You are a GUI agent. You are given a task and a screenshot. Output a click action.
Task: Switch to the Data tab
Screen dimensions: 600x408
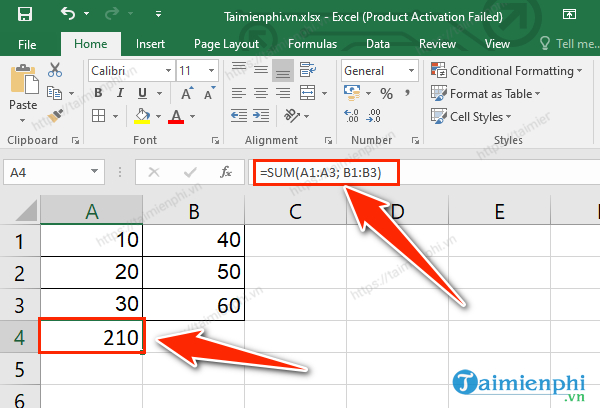click(x=378, y=44)
